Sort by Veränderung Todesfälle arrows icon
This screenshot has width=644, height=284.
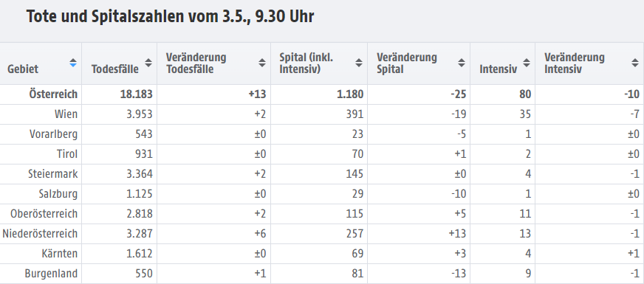[262, 63]
